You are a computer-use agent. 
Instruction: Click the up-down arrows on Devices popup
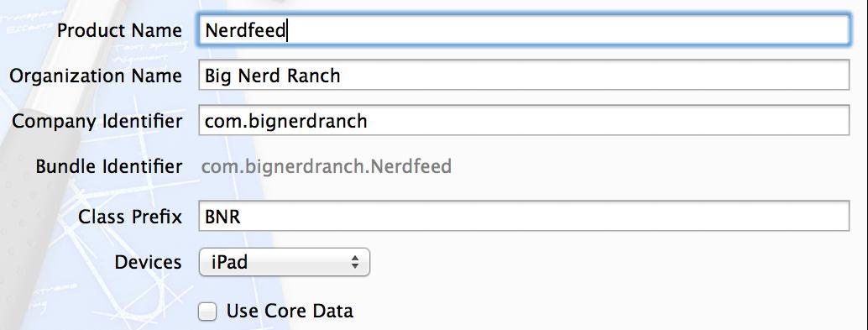click(355, 262)
